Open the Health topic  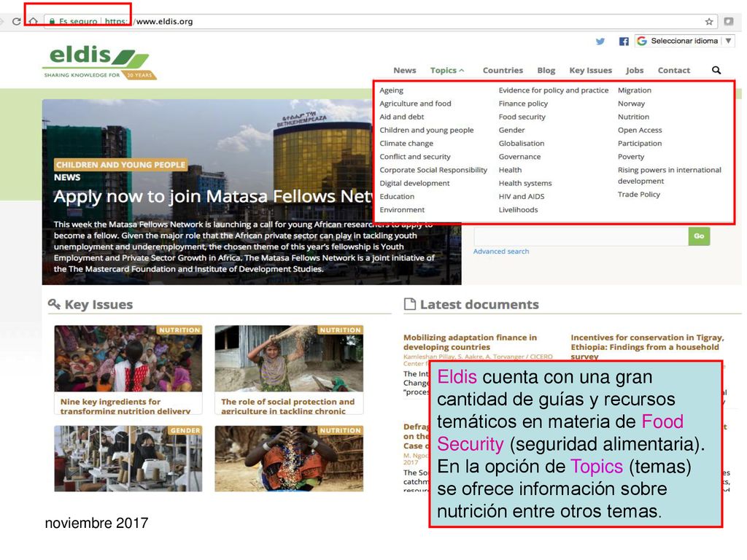point(510,171)
